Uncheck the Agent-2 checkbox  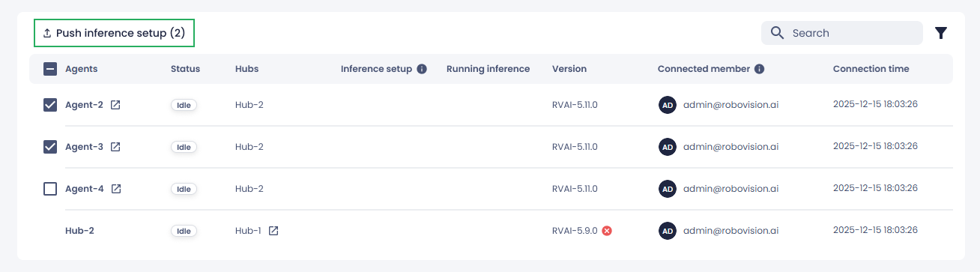(x=50, y=105)
